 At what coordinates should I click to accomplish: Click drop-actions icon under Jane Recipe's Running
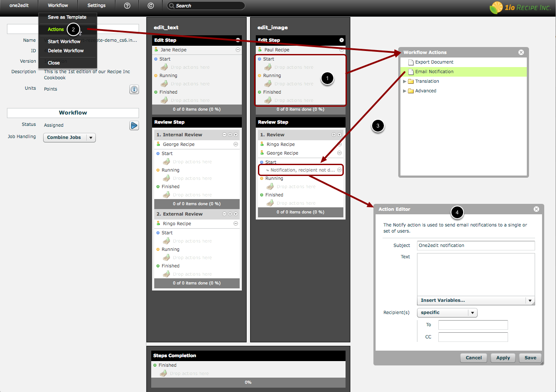pyautogui.click(x=164, y=84)
